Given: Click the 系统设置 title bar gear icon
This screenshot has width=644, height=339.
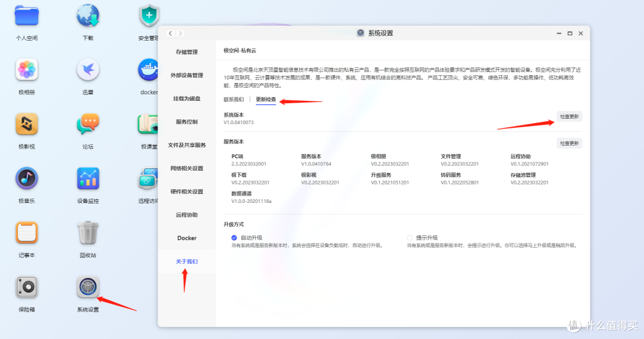Looking at the screenshot, I should (x=361, y=33).
